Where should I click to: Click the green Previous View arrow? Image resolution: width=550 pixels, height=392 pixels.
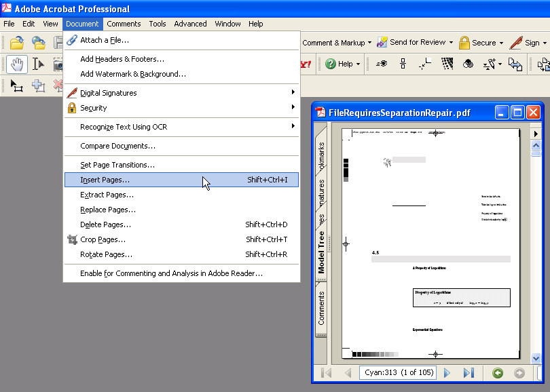498,373
